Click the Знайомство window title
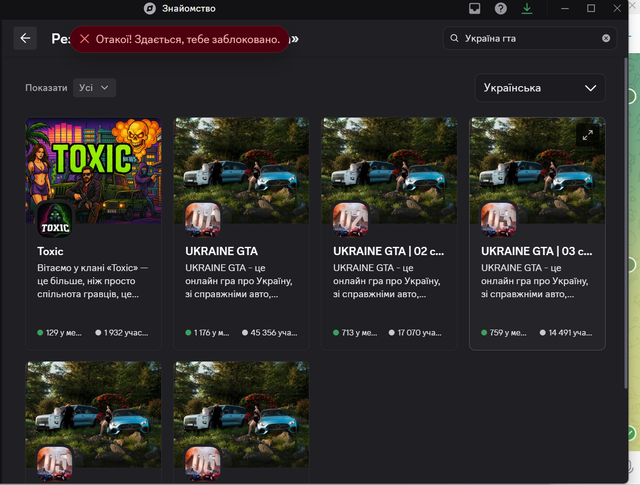 pos(189,9)
